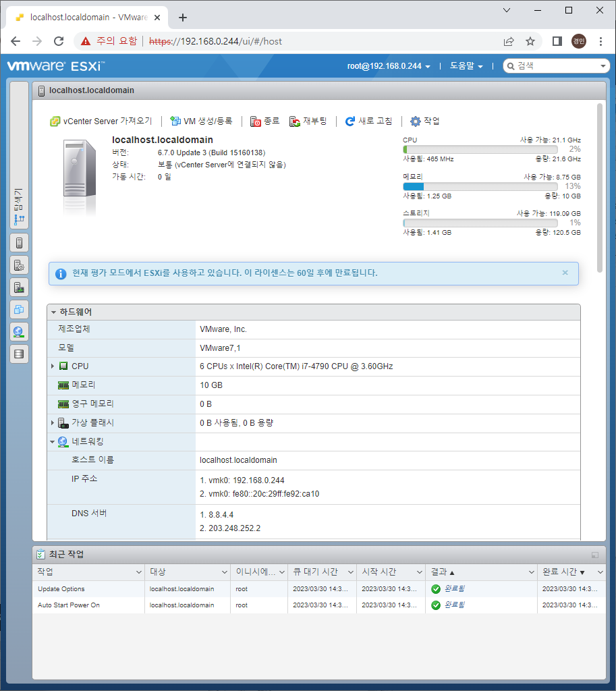The width and height of the screenshot is (616, 691).
Task: Open the search box dropdown arrow
Action: [x=603, y=66]
